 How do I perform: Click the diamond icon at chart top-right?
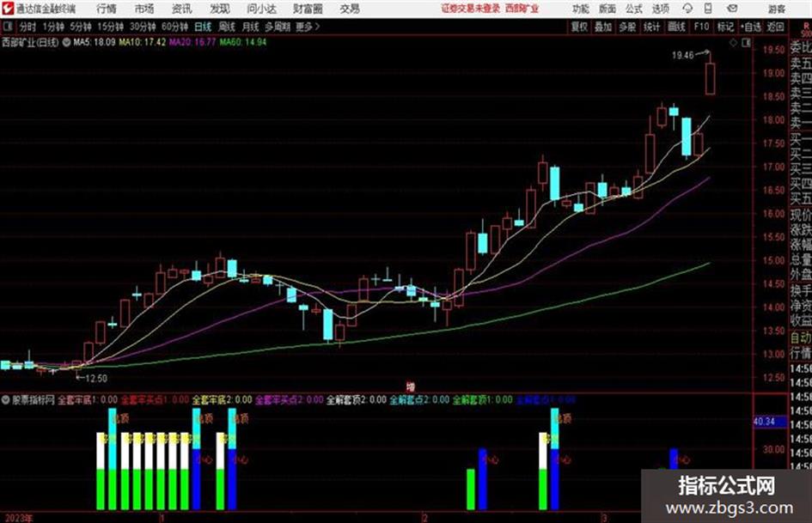tap(733, 43)
